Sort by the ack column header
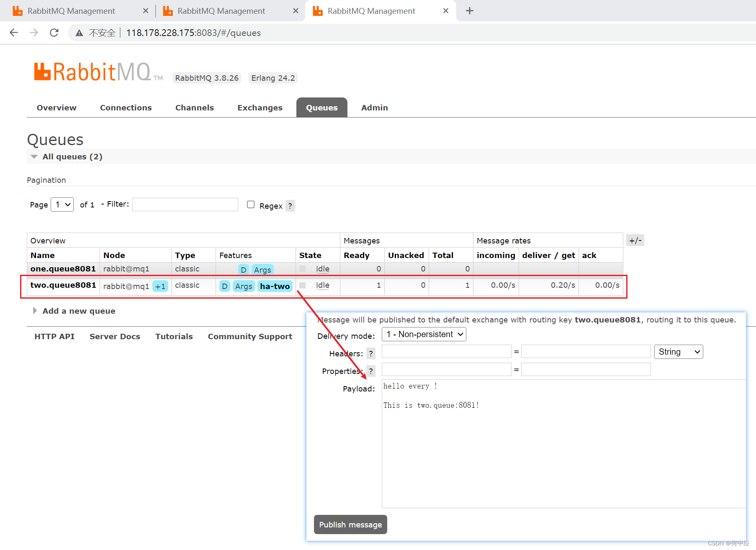 (589, 255)
